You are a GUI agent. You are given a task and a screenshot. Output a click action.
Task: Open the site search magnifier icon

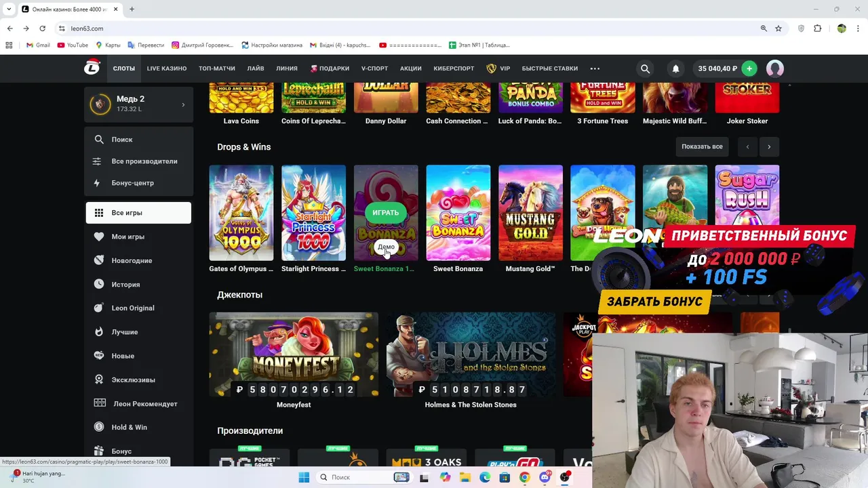click(645, 68)
